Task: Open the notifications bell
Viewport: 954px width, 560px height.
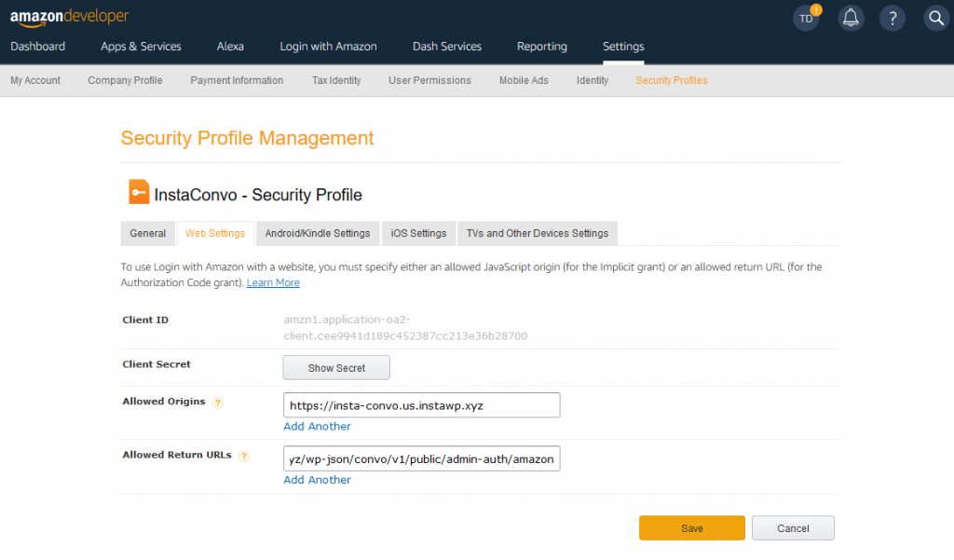Action: point(851,19)
